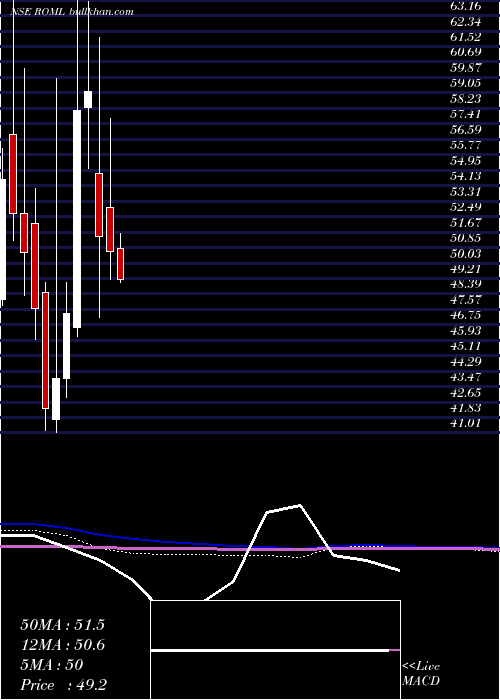Click the 50.03 price axis label

466,254
